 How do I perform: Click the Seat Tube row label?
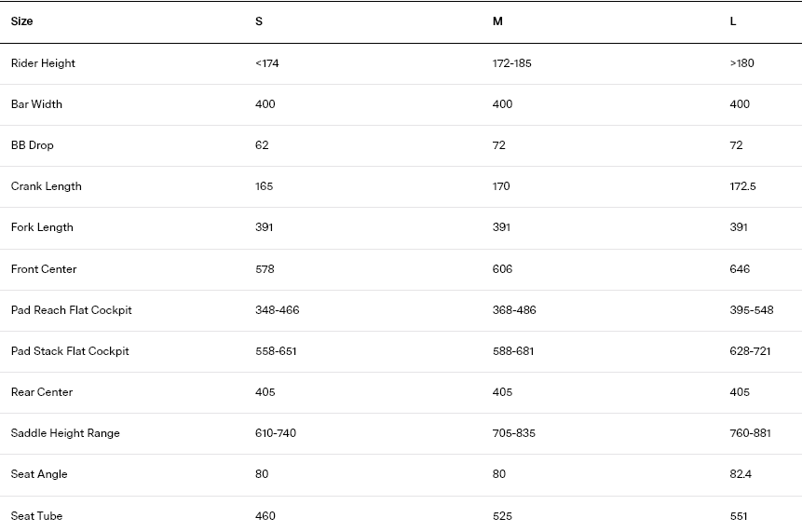[x=37, y=515]
